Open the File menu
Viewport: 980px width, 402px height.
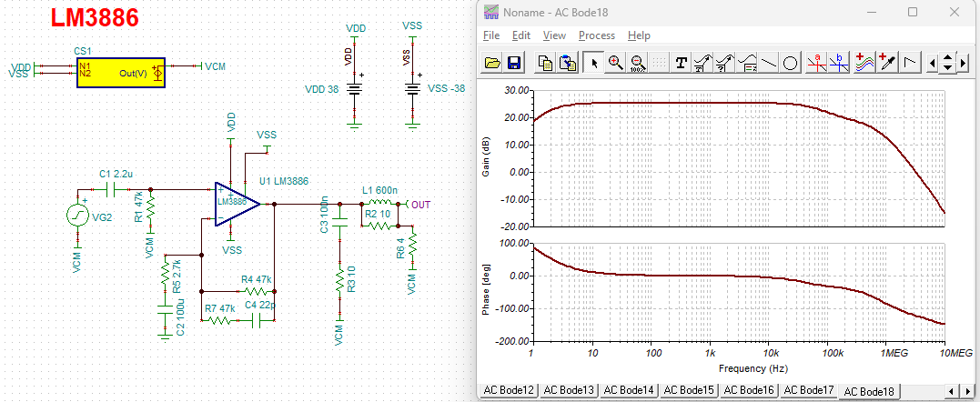[491, 35]
